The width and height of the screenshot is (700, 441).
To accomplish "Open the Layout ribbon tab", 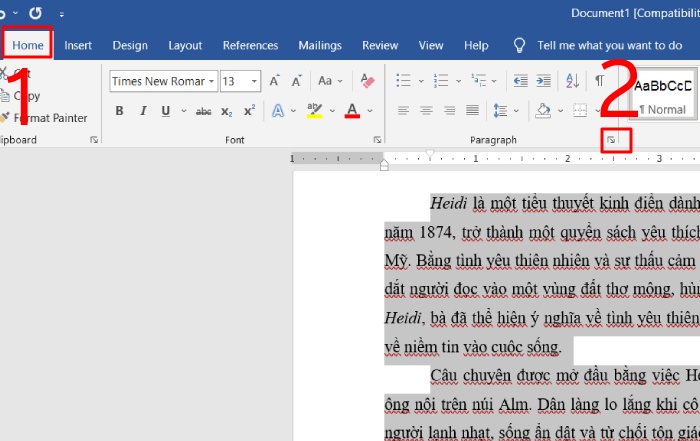I will (185, 45).
